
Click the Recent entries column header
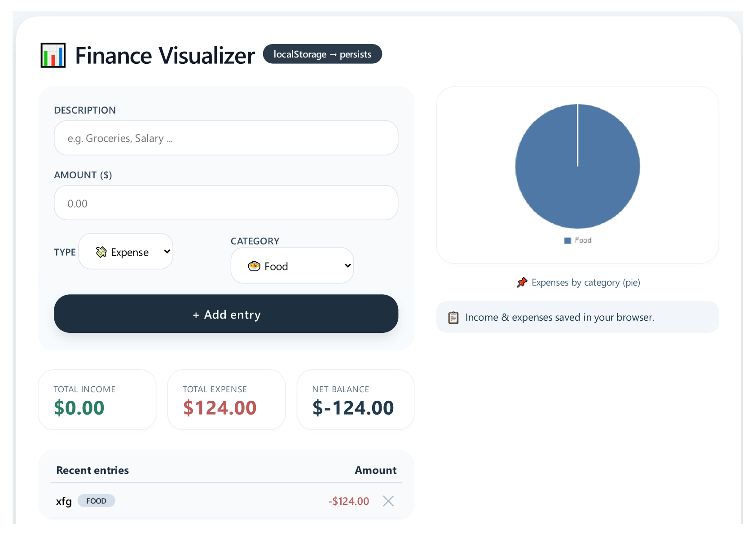tap(92, 470)
